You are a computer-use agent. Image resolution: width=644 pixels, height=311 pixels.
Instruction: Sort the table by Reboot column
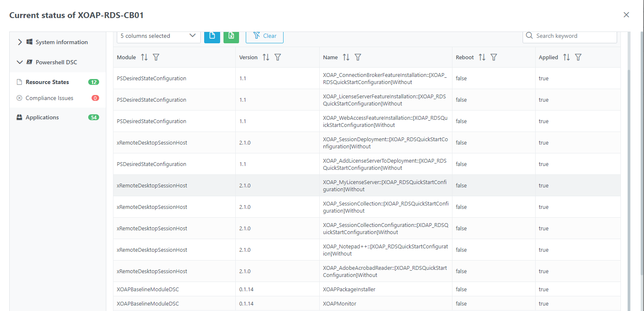482,57
